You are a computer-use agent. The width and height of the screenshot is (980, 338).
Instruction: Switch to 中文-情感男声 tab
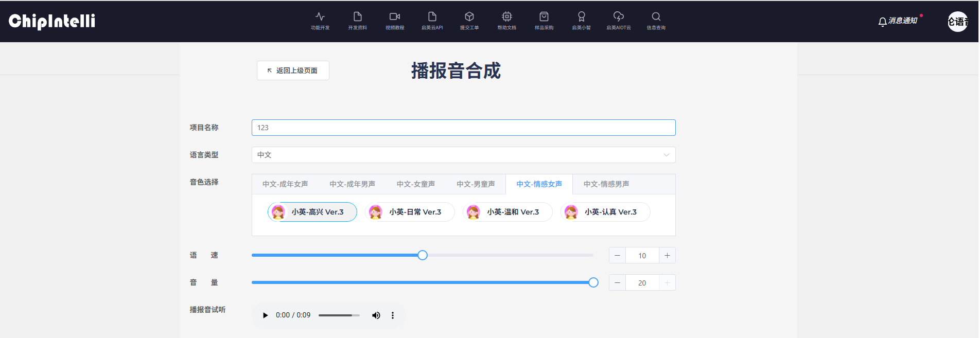(606, 184)
